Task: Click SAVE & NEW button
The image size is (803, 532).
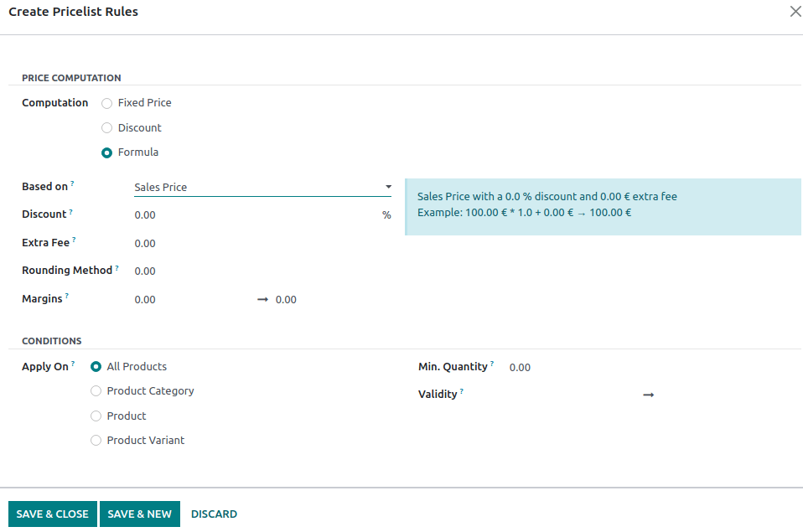Action: click(x=139, y=514)
